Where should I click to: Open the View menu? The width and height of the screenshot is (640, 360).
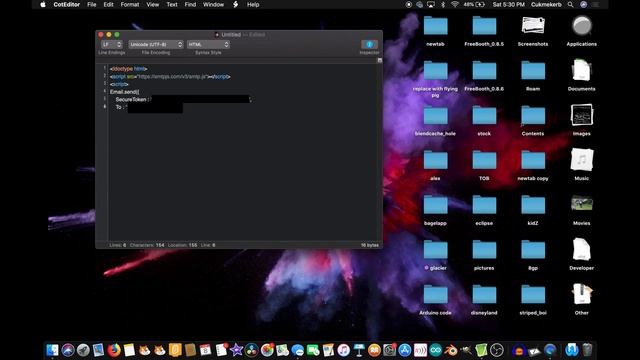[153, 4]
